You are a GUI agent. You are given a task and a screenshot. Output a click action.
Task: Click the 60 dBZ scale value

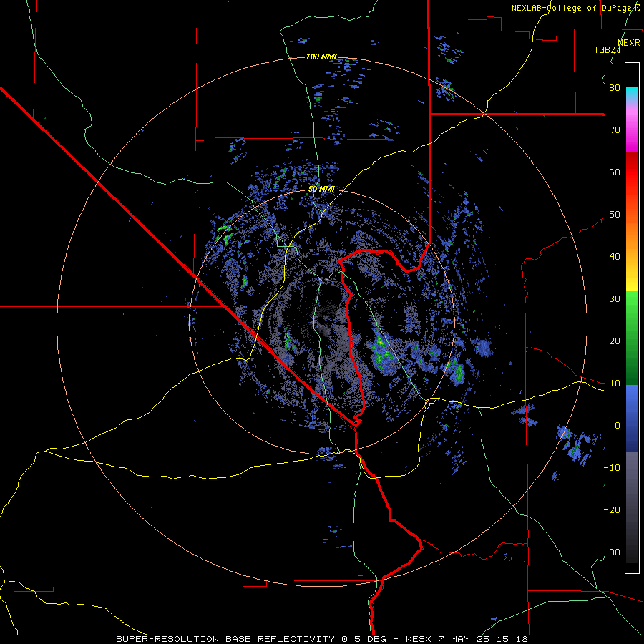pyautogui.click(x=615, y=172)
